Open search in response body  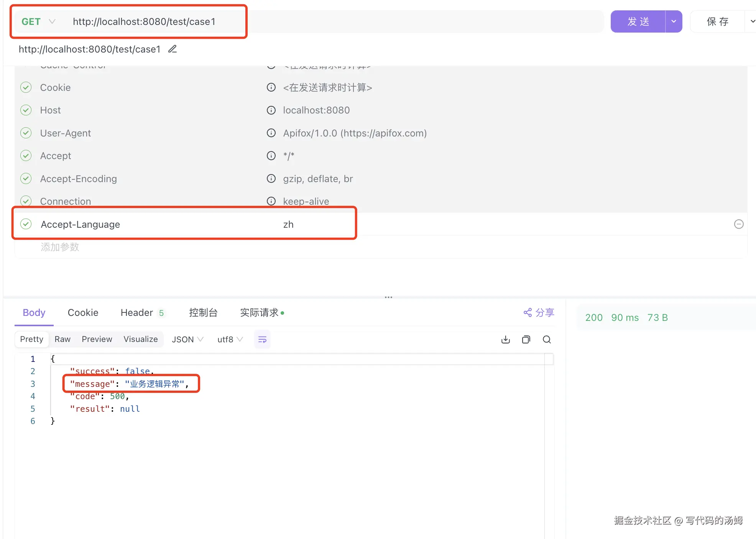(x=547, y=339)
